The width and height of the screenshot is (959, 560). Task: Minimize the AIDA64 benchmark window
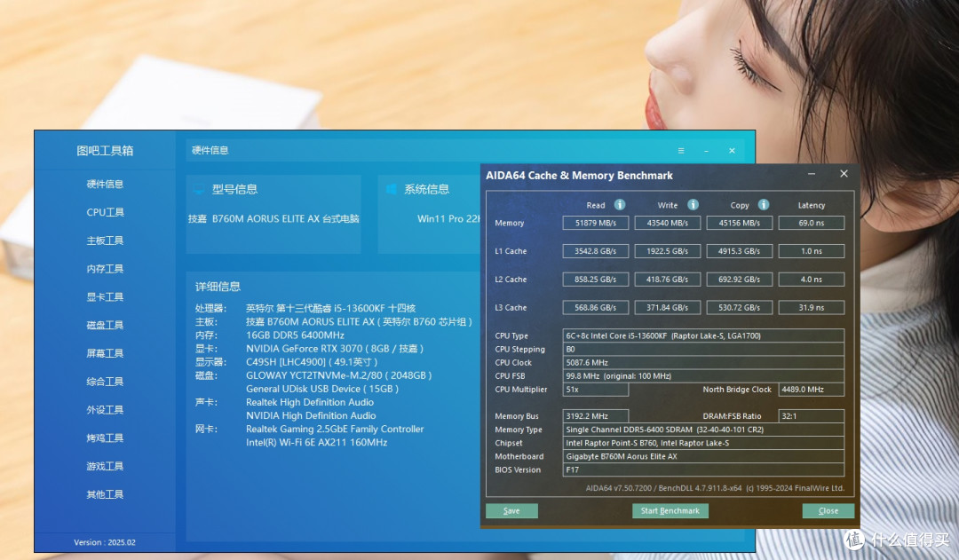812,174
